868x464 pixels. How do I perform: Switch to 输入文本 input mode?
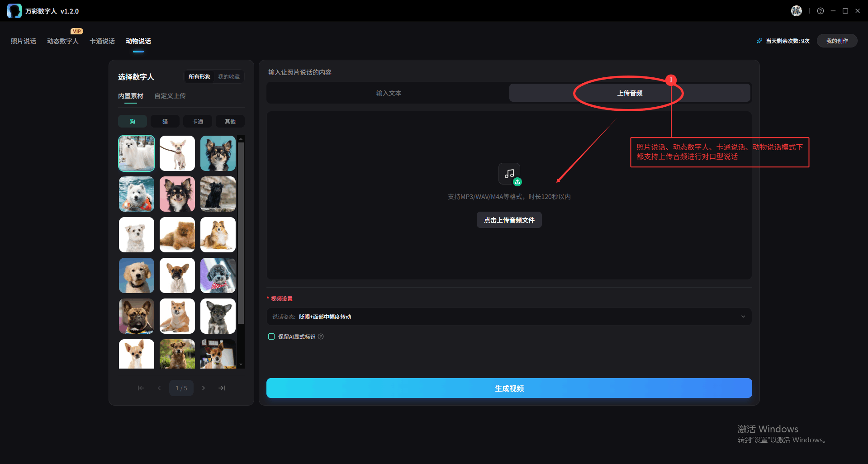[x=389, y=93]
